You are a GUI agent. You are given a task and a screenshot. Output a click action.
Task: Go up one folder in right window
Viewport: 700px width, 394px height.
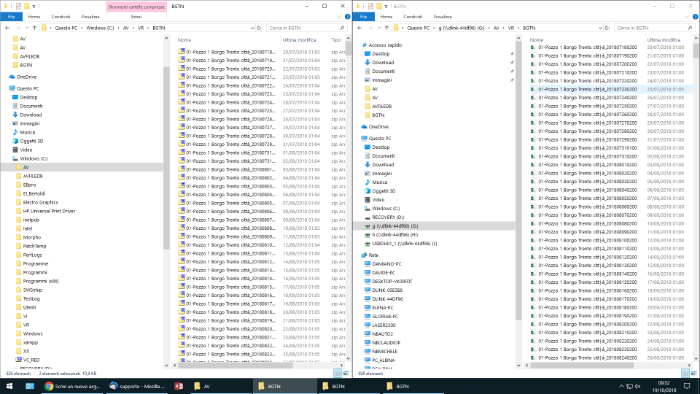click(387, 28)
